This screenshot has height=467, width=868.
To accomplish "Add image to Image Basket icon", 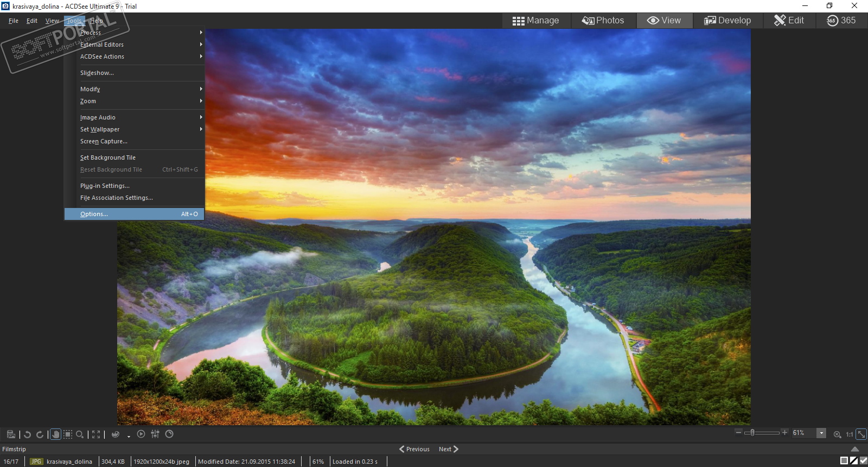I will click(11, 434).
